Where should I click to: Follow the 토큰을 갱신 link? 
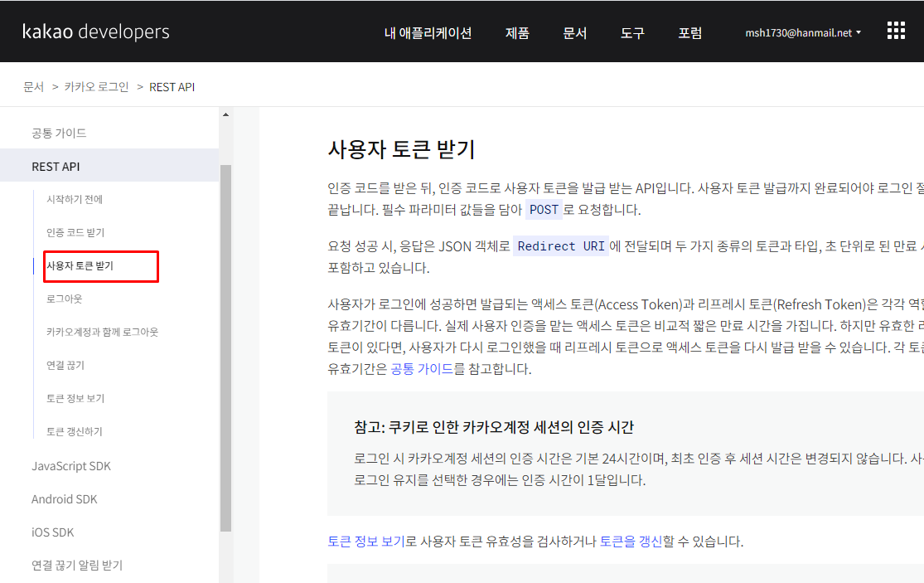(x=631, y=542)
